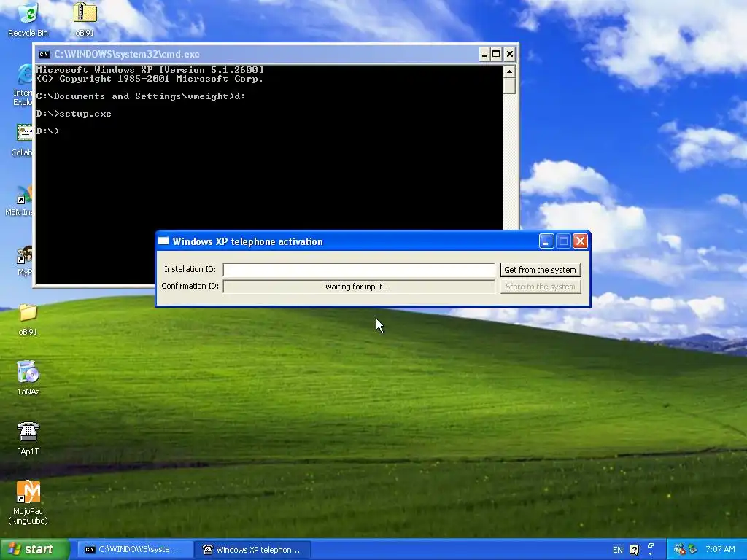Viewport: 747px width, 560px height.
Task: Close the cmd.exe window
Action: pyautogui.click(x=509, y=54)
